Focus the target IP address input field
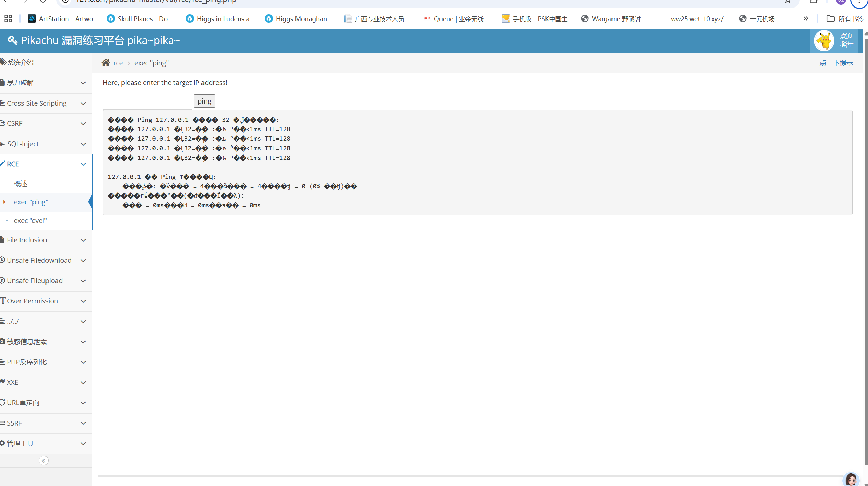 147,101
